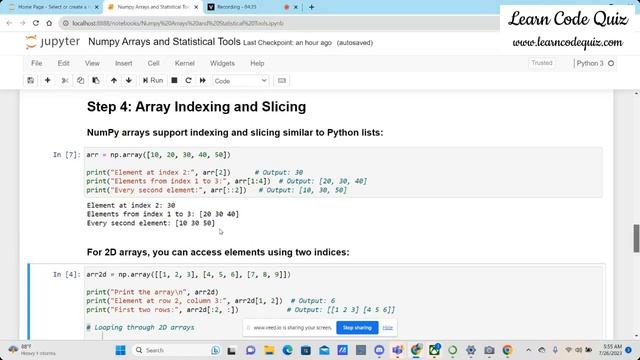640x360 pixels.
Task: Open the Edit menu
Action: pos(63,63)
